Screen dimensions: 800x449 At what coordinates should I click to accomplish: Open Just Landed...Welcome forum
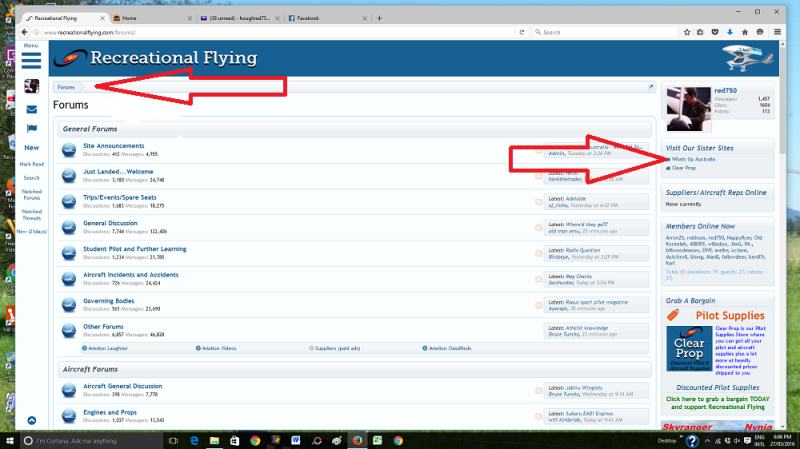(118, 171)
